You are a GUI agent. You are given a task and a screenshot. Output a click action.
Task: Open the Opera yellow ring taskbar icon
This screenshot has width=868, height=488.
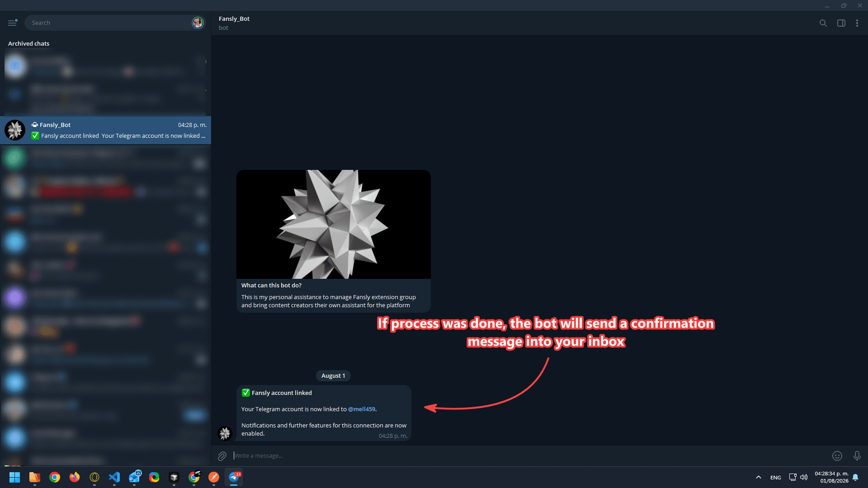94,477
